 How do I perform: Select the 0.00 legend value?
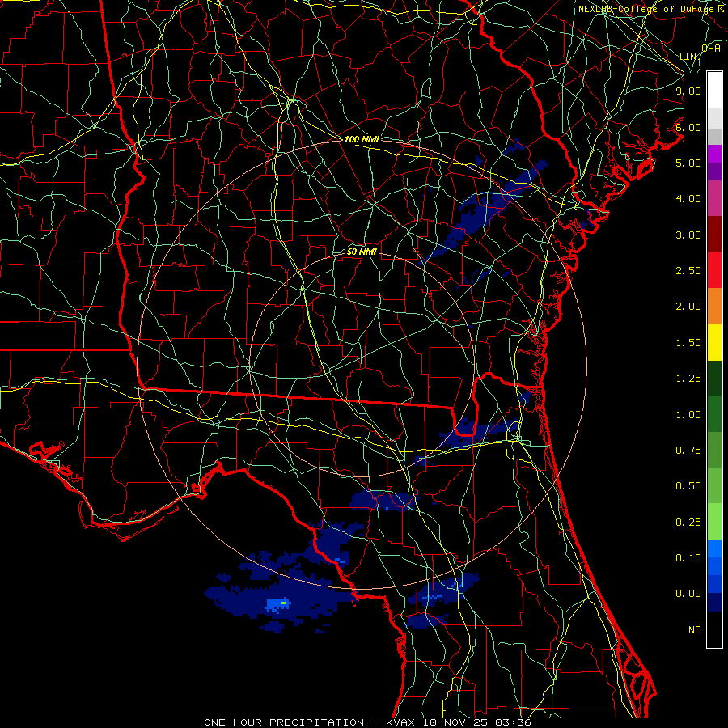pos(688,594)
